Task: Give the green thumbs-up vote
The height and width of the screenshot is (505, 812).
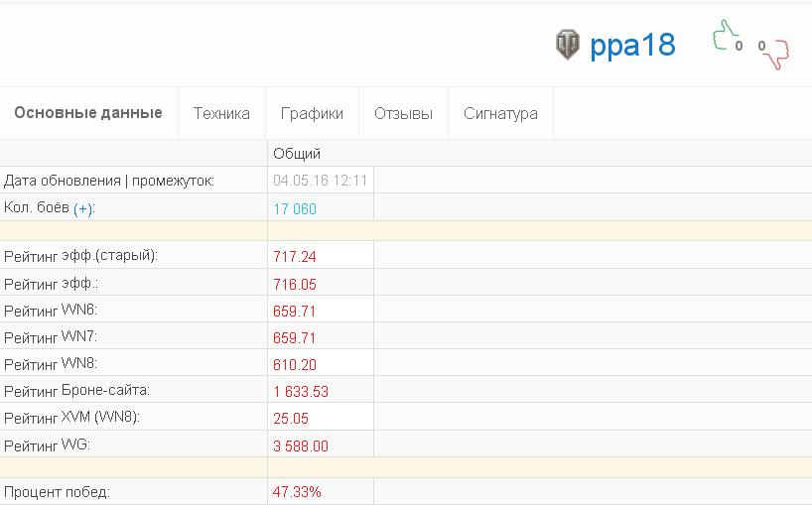Action: coord(725,35)
